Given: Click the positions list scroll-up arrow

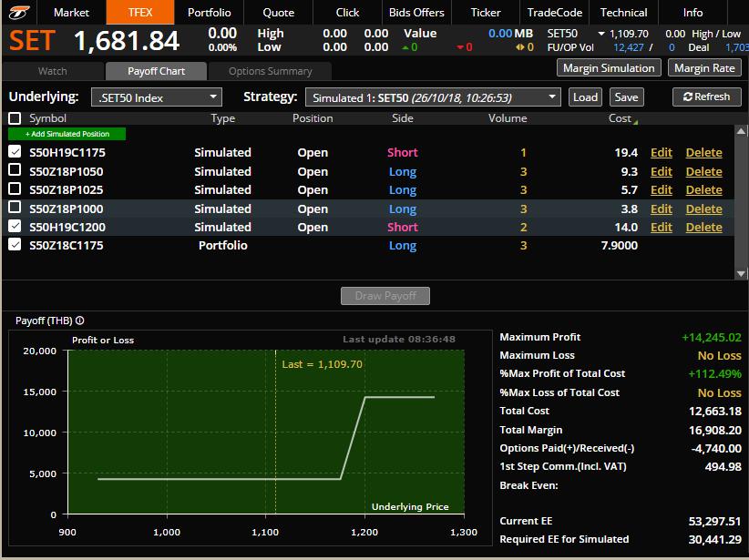Looking at the screenshot, I should point(741,130).
